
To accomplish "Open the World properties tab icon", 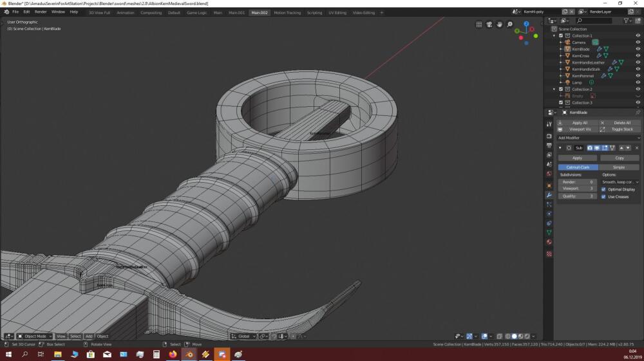I will [549, 174].
